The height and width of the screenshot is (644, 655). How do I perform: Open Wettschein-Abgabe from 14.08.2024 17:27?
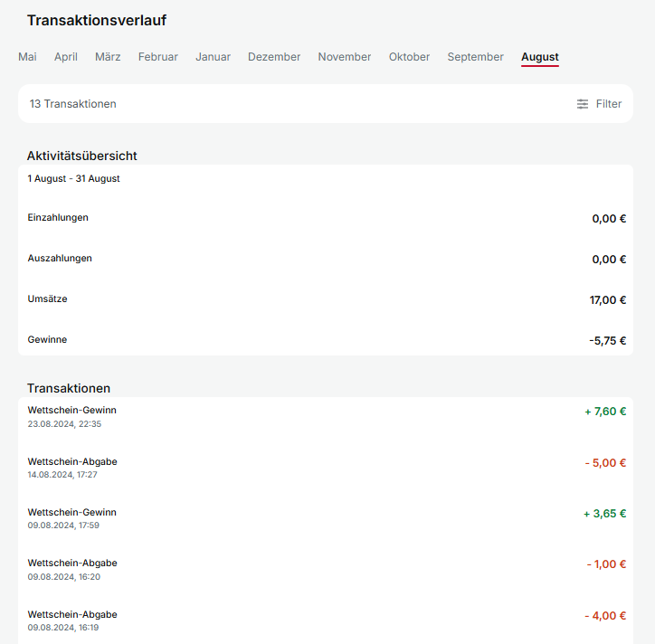click(x=326, y=468)
